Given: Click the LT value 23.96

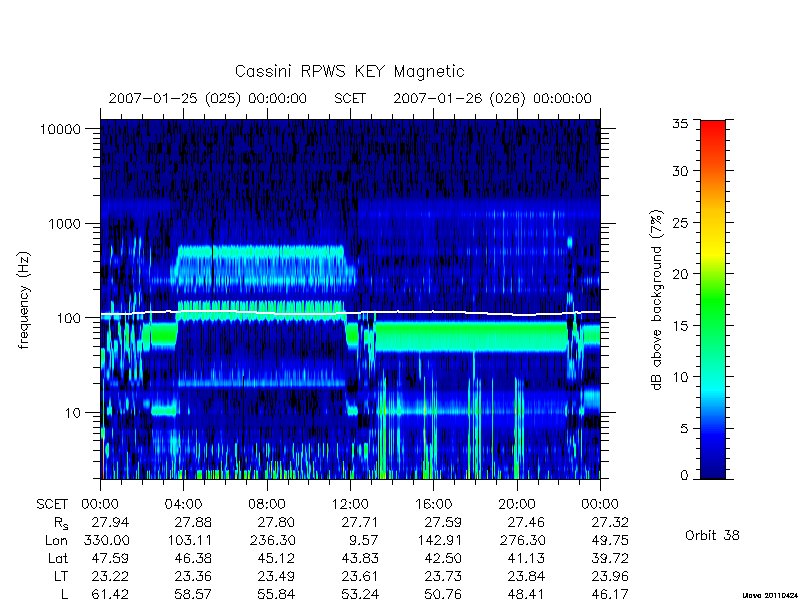Looking at the screenshot, I should point(610,577).
